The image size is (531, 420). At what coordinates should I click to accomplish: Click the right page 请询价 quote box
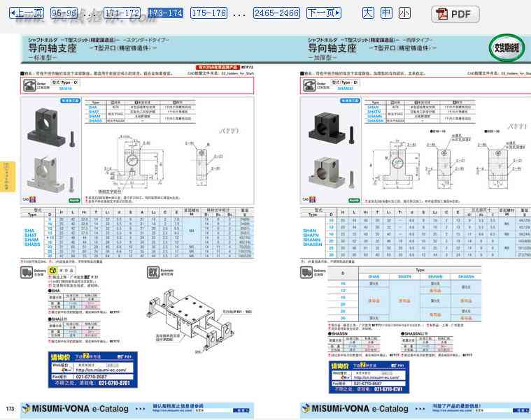click(369, 377)
